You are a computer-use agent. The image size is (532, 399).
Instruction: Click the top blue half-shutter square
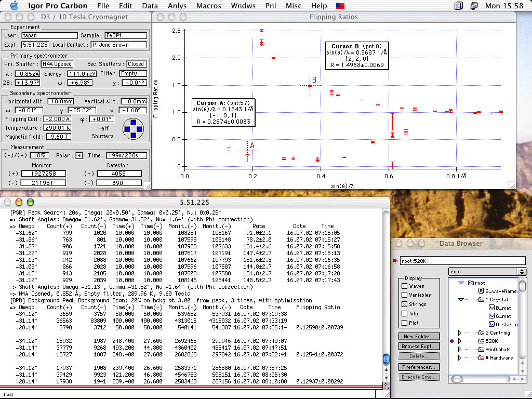pos(134,123)
